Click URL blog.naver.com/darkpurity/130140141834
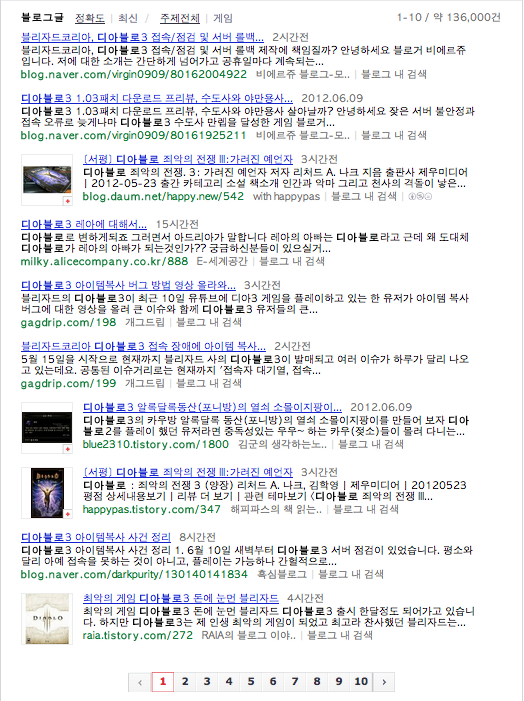Viewport: 524px width, 701px height. [x=134, y=574]
